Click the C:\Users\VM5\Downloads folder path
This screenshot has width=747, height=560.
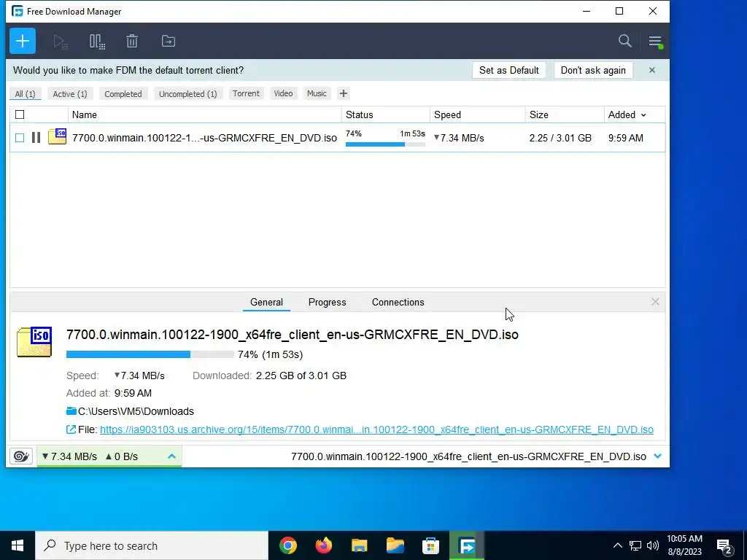click(136, 411)
